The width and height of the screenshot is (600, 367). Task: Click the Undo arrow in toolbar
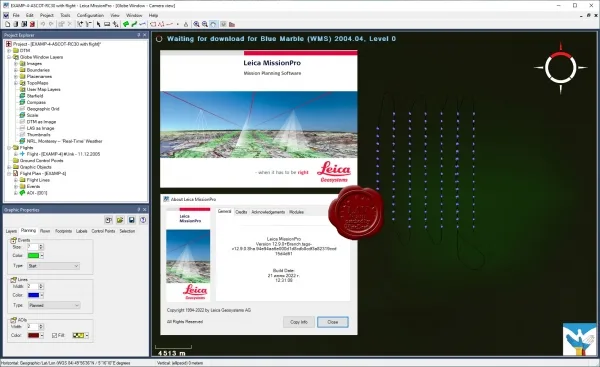(x=43, y=24)
